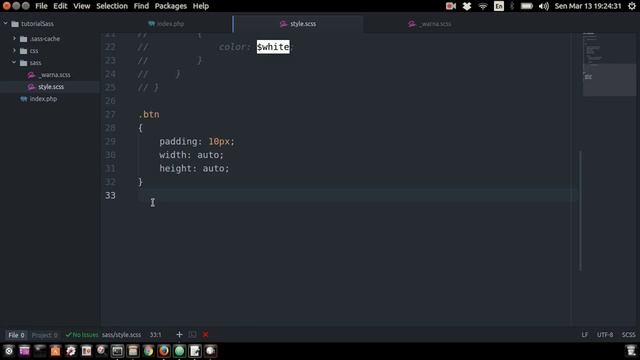This screenshot has width=640, height=360.
Task: Click the screen recording indicator in top bar
Action: click(451, 6)
